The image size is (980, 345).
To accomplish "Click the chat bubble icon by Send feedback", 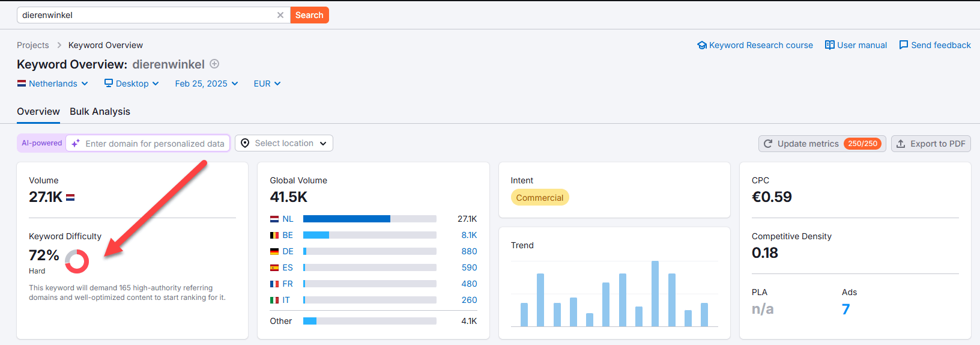I will click(904, 45).
